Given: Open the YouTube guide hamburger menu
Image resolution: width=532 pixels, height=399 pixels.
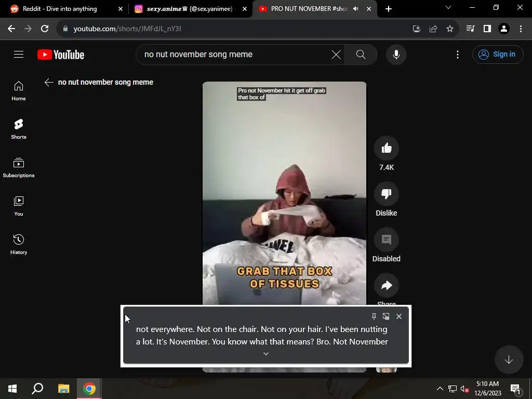Looking at the screenshot, I should pyautogui.click(x=19, y=54).
